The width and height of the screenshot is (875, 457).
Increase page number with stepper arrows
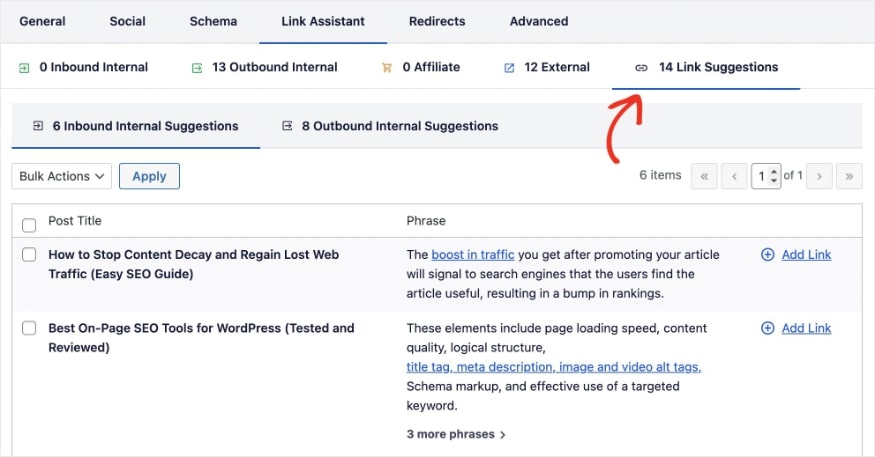pyautogui.click(x=774, y=172)
